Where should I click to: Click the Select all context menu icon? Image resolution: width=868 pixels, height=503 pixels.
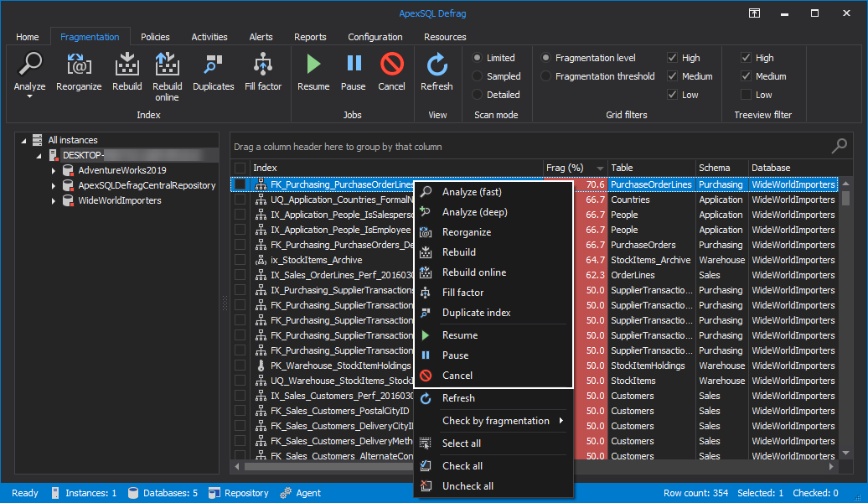pyautogui.click(x=425, y=443)
